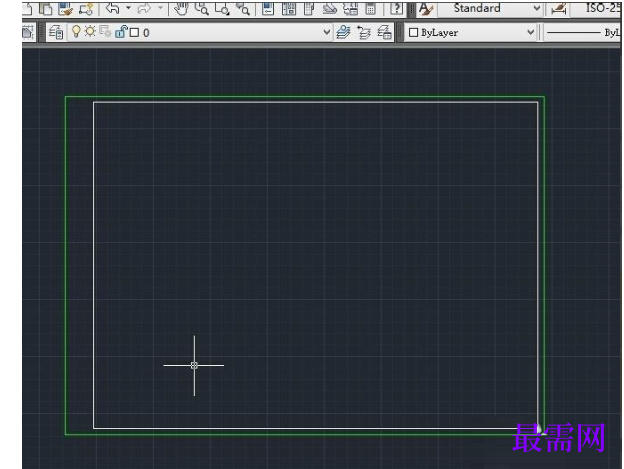Viewport: 624px width, 469px height.
Task: Launch the QuickCalc calculator icon
Action: click(x=370, y=8)
